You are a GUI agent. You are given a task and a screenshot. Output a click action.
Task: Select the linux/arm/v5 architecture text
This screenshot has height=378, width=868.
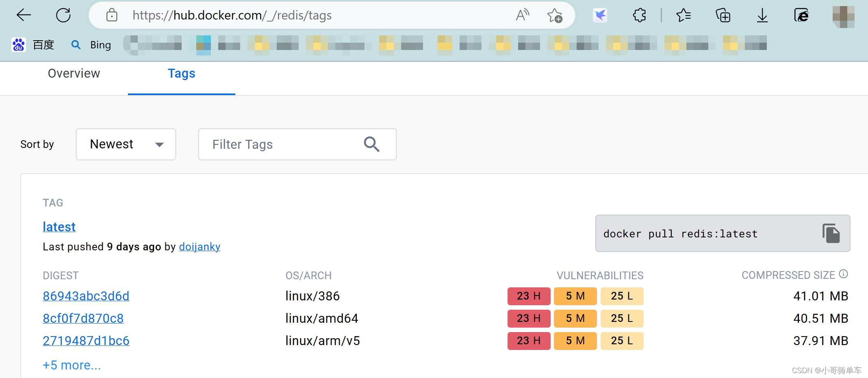click(x=323, y=341)
